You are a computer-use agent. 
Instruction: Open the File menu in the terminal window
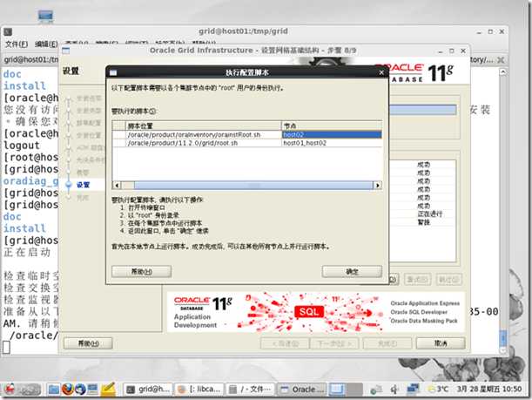(17, 44)
